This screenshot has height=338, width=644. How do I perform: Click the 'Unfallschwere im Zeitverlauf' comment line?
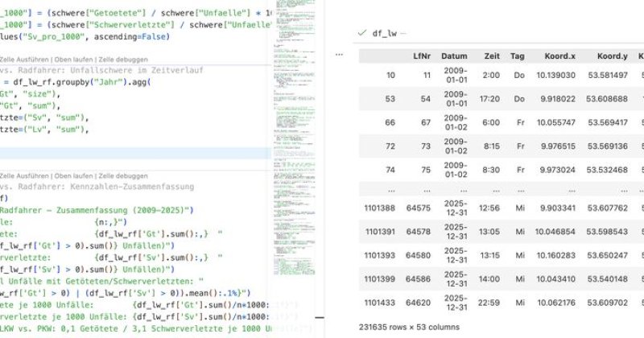tap(101, 70)
